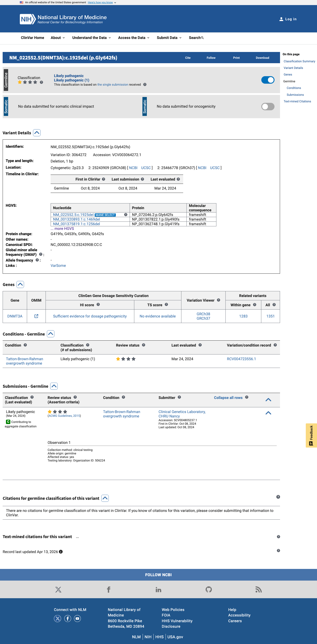This screenshot has height=644, width=317.
Task: Click help icon beside HI score
Action: click(98, 304)
